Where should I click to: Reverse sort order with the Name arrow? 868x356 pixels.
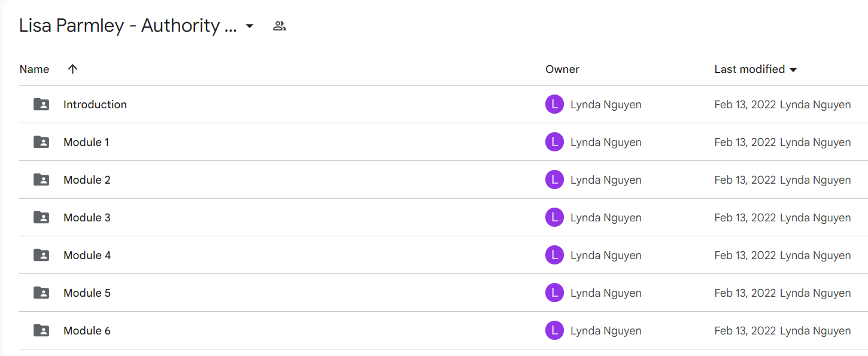click(73, 69)
